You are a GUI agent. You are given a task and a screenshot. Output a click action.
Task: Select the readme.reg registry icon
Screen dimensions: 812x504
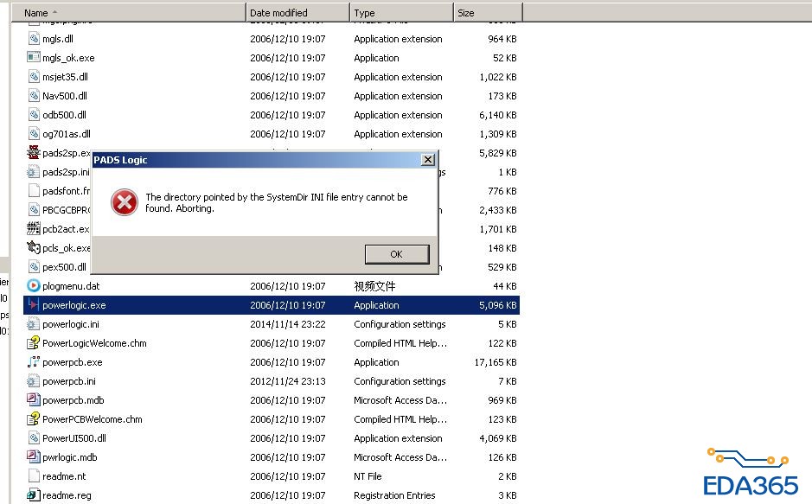click(34, 495)
